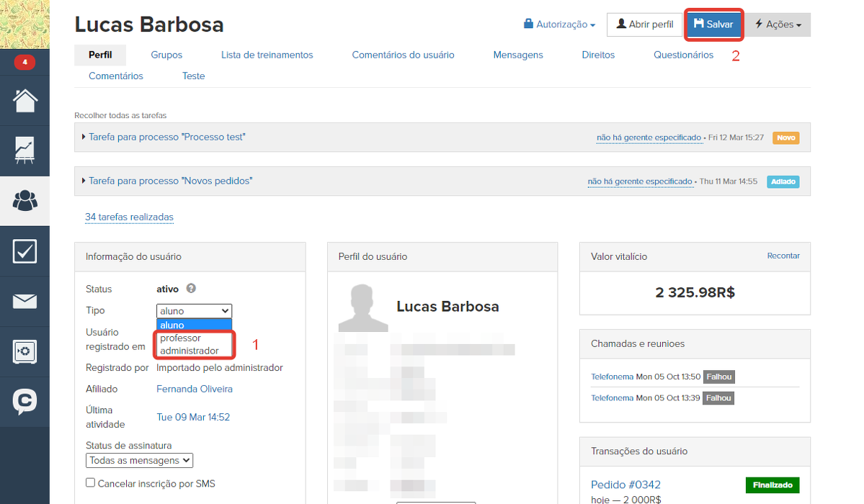The image size is (864, 504).
Task: Open the 34 tarefas realizadas link
Action: click(x=129, y=217)
